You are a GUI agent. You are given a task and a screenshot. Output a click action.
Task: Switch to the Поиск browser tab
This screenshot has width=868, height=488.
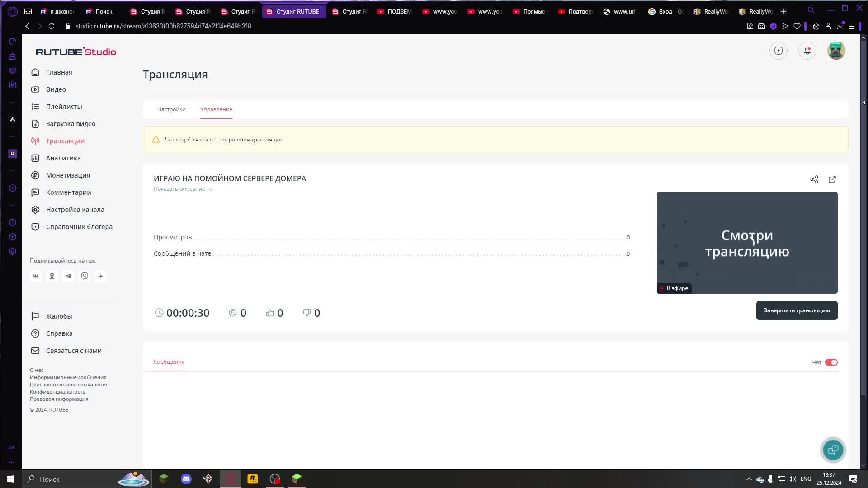[102, 11]
